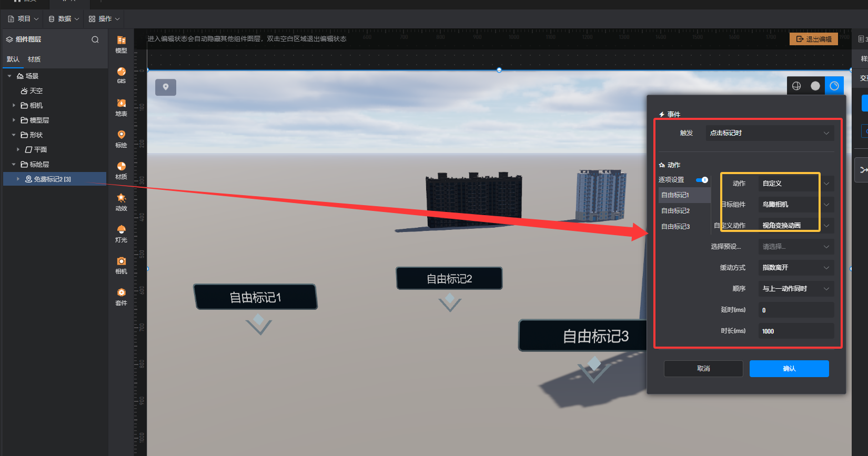Collapse the 标绘层 marker layer folder
Viewport: 868px width, 456px height.
(x=14, y=165)
